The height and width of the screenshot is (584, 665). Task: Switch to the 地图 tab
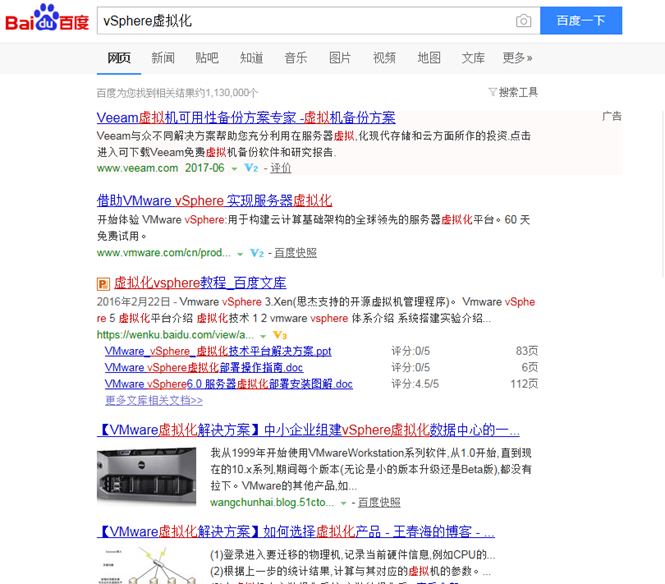click(429, 58)
